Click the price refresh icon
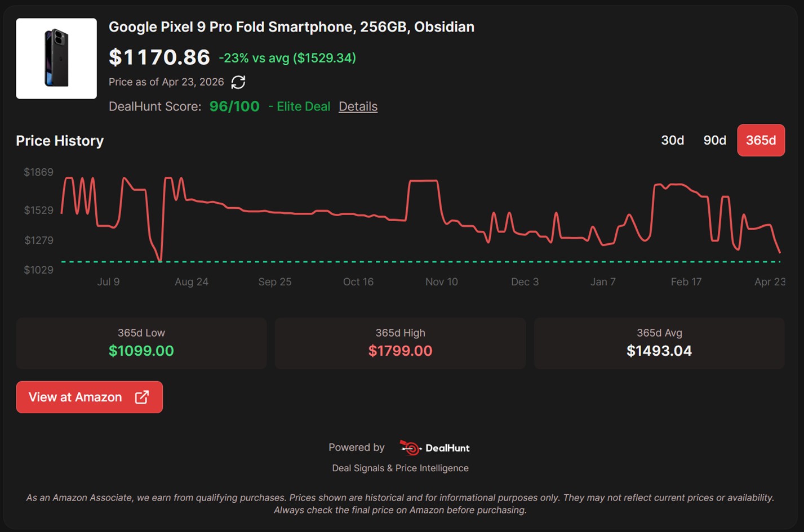 [x=238, y=82]
